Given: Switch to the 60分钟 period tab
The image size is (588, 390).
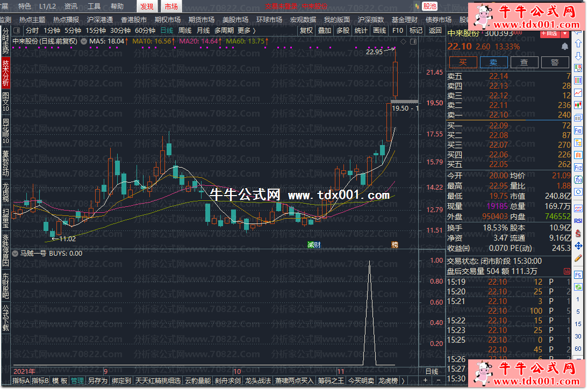Looking at the screenshot, I should pos(145,31).
